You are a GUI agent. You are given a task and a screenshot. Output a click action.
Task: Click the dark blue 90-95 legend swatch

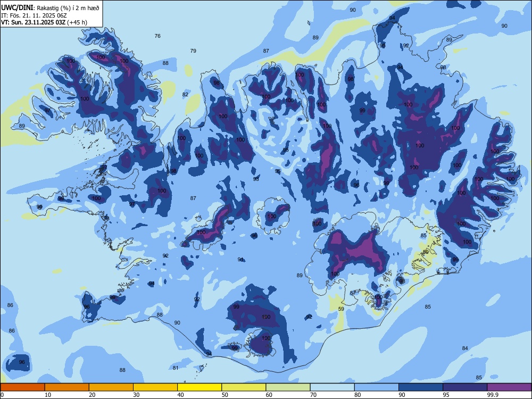(x=421, y=387)
